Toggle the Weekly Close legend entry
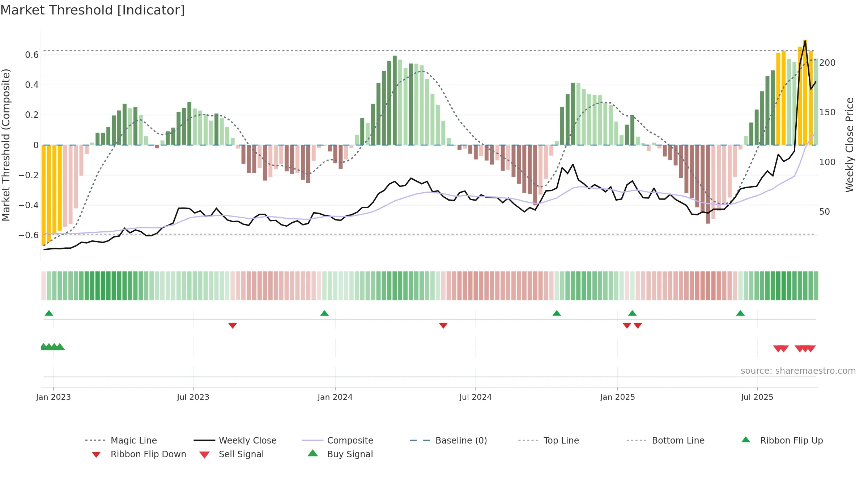 pyautogui.click(x=235, y=440)
